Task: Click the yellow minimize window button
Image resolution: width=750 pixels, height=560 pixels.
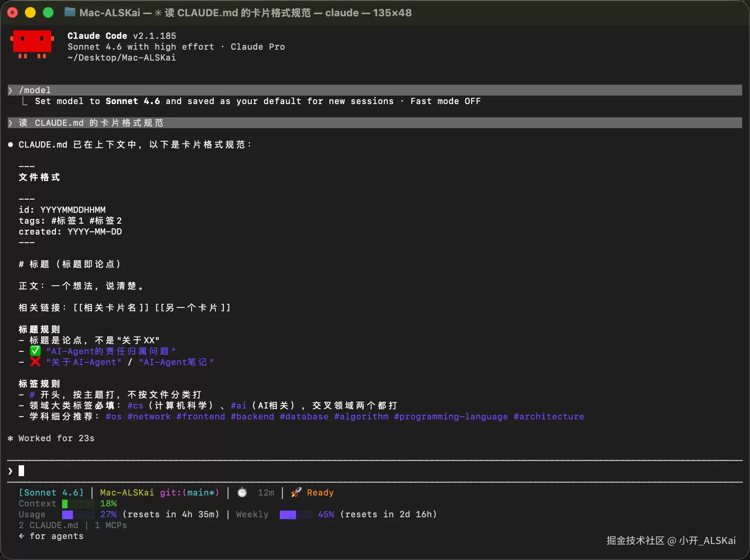Action: pyautogui.click(x=30, y=12)
